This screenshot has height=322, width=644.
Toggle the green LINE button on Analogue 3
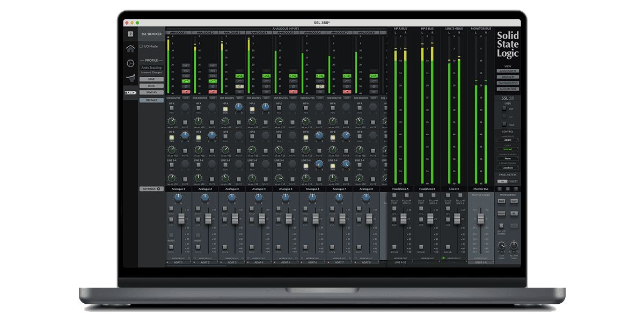point(240,76)
